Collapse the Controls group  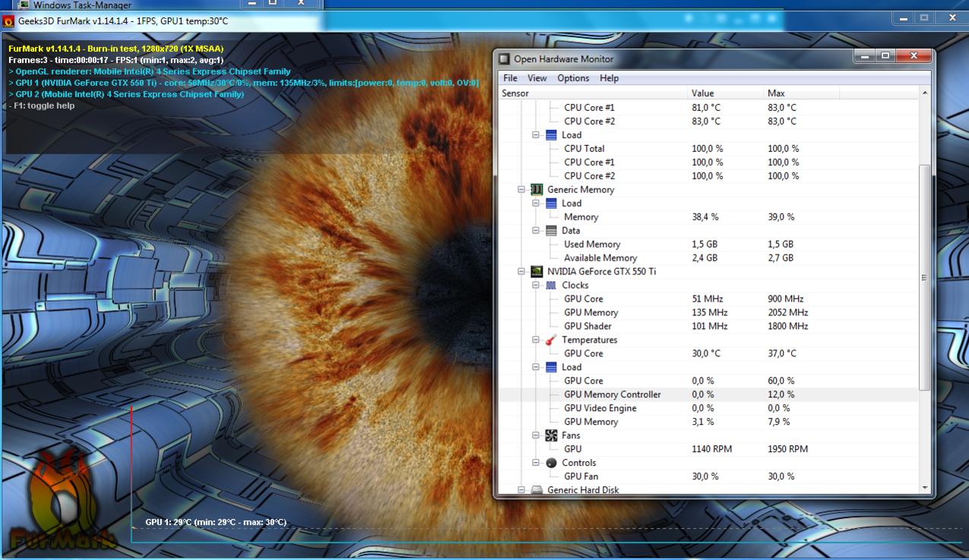point(536,464)
